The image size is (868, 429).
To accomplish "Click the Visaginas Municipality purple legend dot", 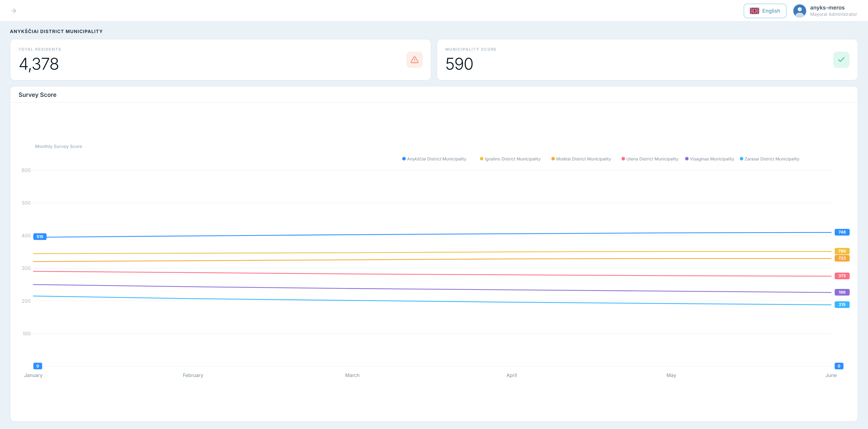I will pos(686,159).
